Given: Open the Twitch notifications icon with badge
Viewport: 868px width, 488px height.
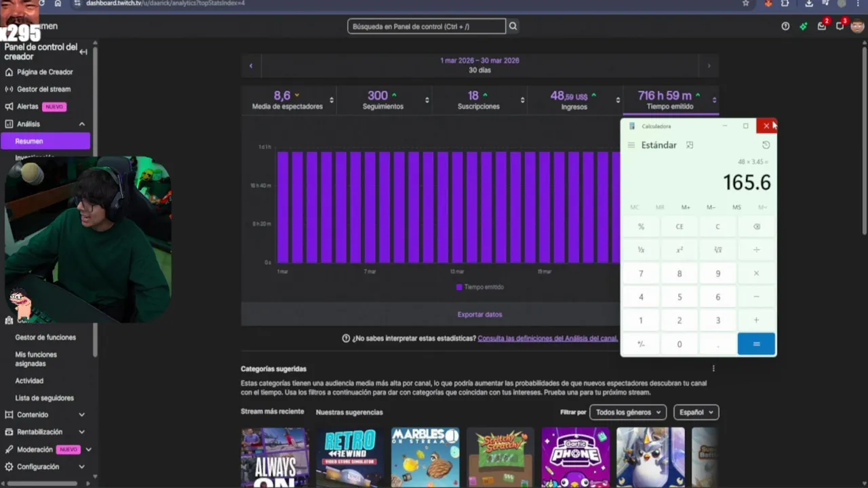Looking at the screenshot, I should pyautogui.click(x=840, y=26).
